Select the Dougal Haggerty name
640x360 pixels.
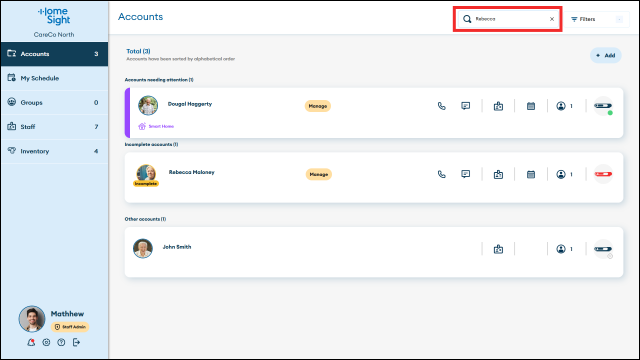(190, 104)
